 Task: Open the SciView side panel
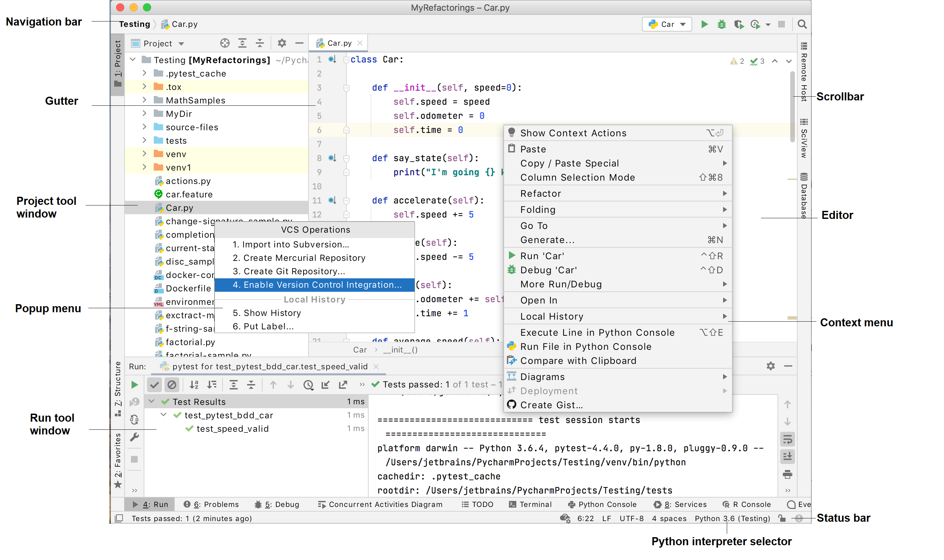pyautogui.click(x=804, y=138)
